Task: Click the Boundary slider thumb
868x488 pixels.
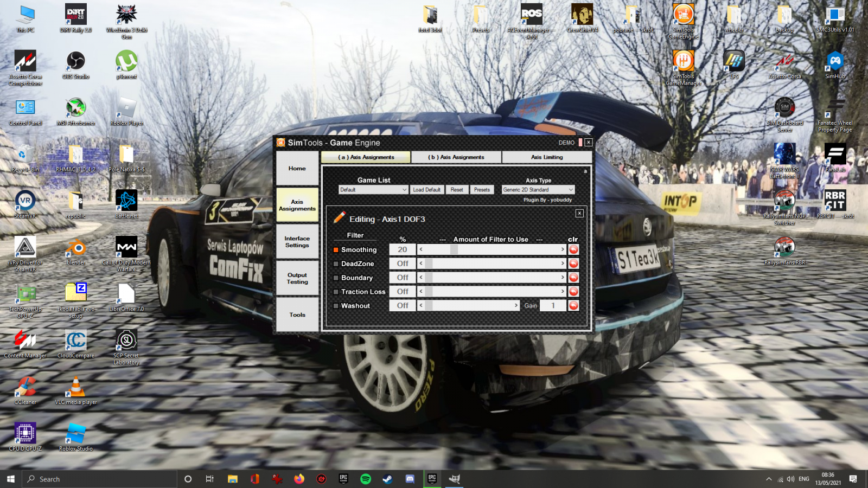Action: point(429,278)
